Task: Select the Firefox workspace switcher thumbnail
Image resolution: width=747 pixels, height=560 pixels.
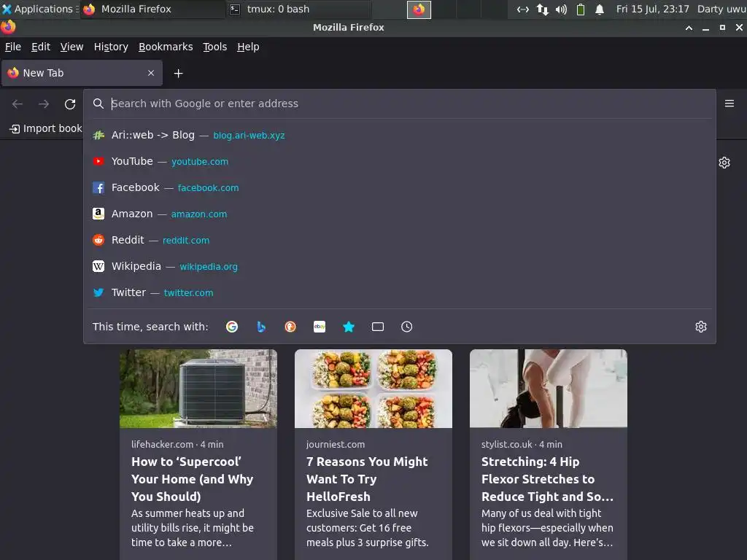Action: tap(419, 9)
